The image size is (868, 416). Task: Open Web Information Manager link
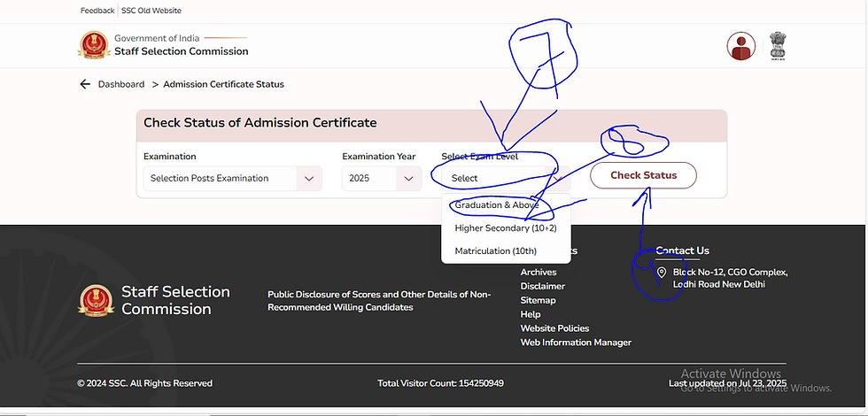tap(576, 343)
